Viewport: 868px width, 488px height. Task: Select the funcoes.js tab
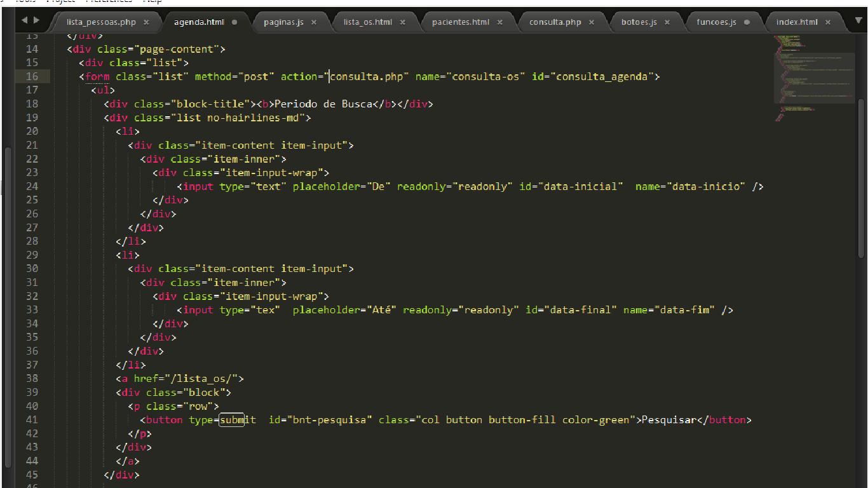click(716, 22)
